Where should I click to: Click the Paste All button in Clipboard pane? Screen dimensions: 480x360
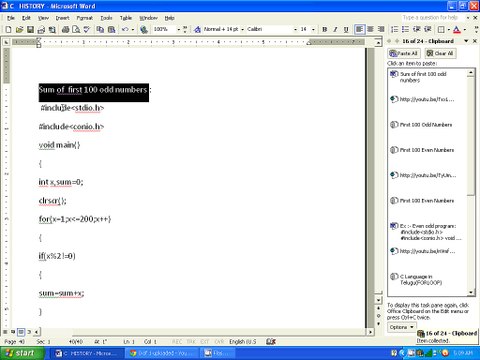click(404, 53)
